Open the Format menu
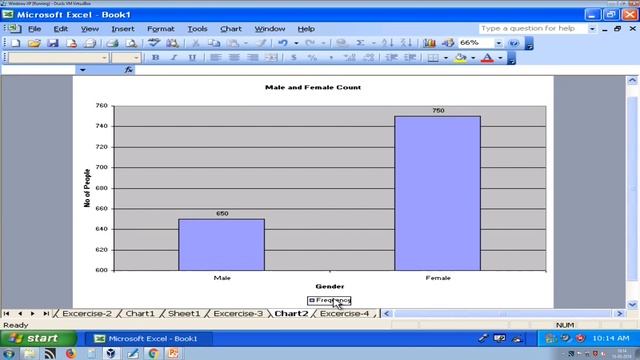 [x=160, y=29]
